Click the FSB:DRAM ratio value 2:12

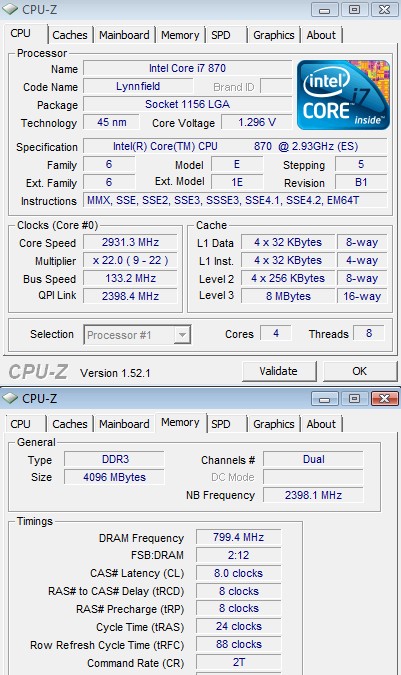(x=238, y=555)
